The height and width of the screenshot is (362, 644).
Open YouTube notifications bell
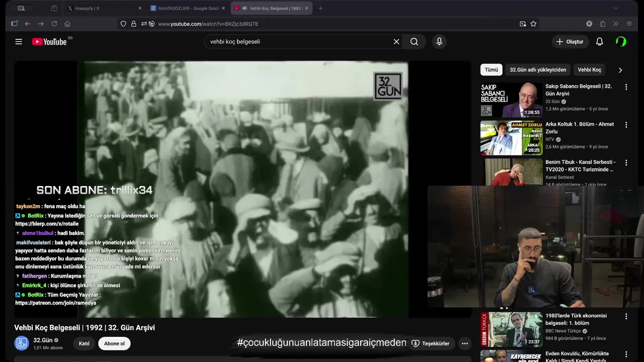(x=599, y=42)
